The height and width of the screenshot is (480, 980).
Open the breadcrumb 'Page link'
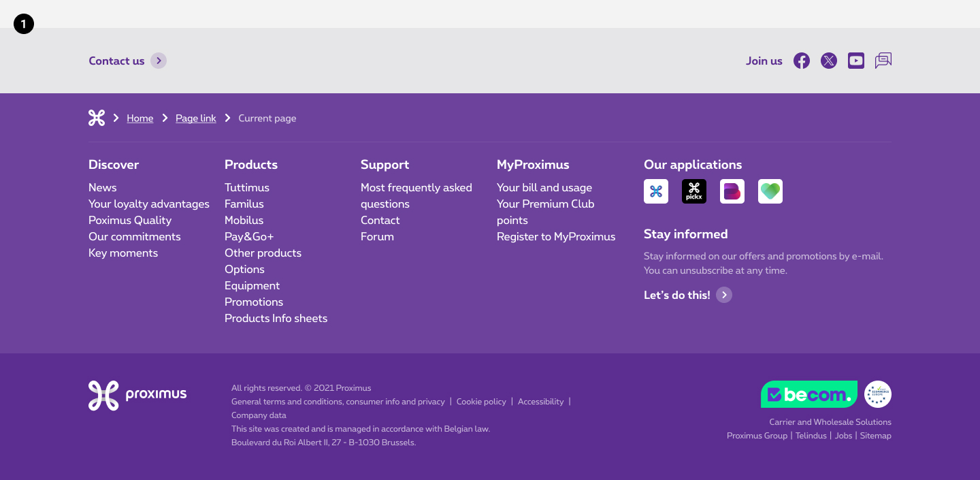point(195,118)
